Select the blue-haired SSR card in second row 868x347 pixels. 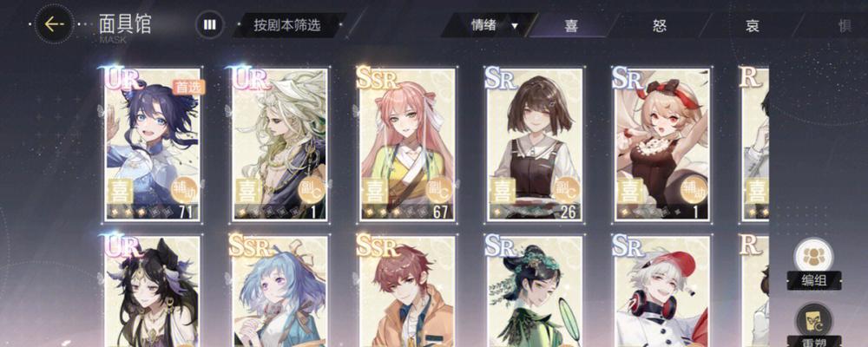tap(279, 291)
